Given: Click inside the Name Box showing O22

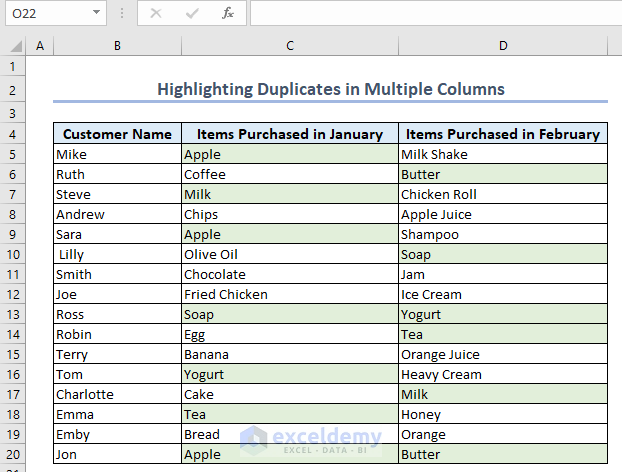Looking at the screenshot, I should coord(45,13).
